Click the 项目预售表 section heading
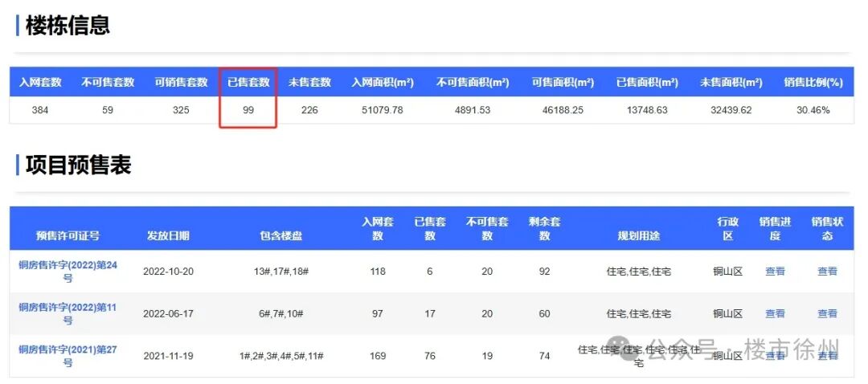Image resolution: width=868 pixels, height=384 pixels. [78, 165]
